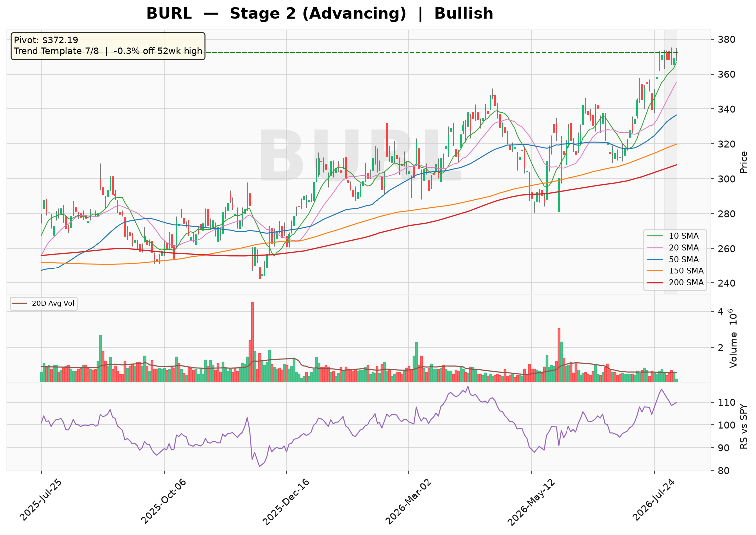The height and width of the screenshot is (535, 756).
Task: Click the 380 price axis label
Action: 724,39
